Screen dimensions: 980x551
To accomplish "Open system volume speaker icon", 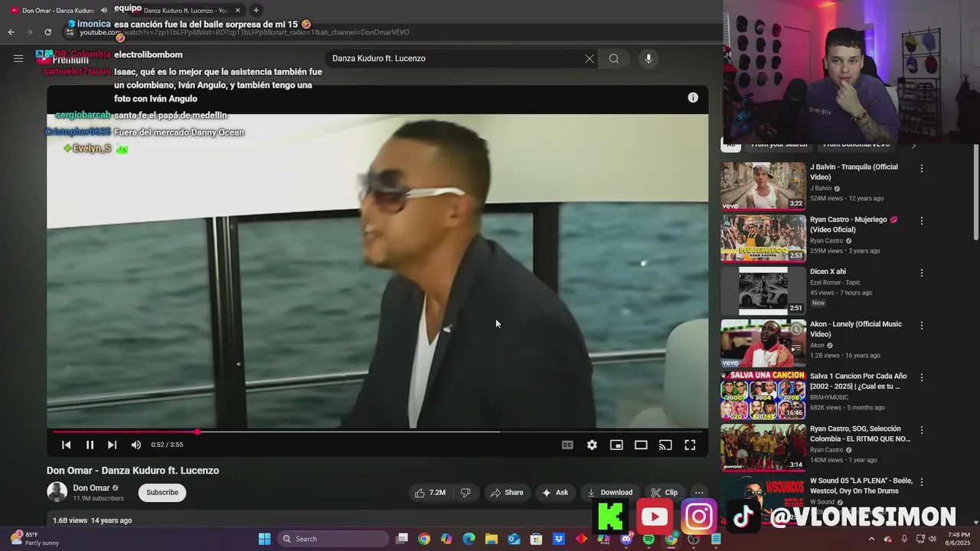I will [933, 539].
